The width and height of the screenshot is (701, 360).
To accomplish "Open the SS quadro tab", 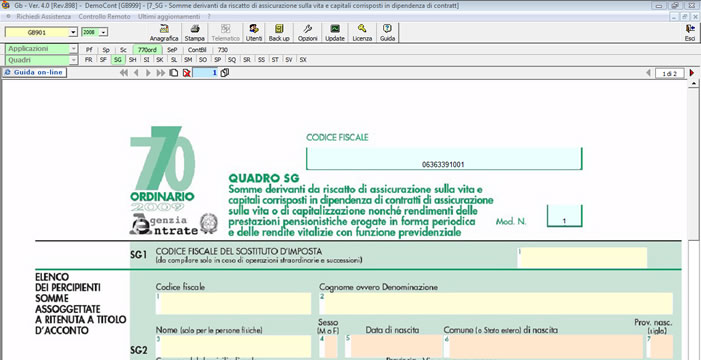I will tap(261, 60).
